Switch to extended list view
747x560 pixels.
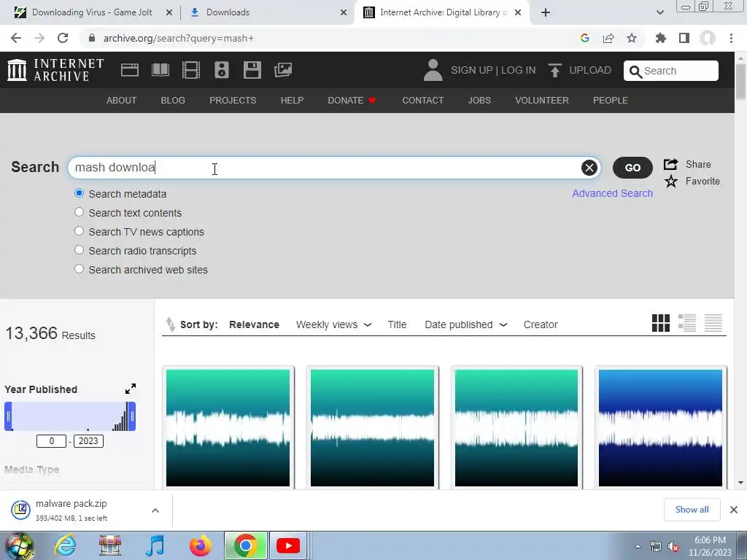(687, 323)
